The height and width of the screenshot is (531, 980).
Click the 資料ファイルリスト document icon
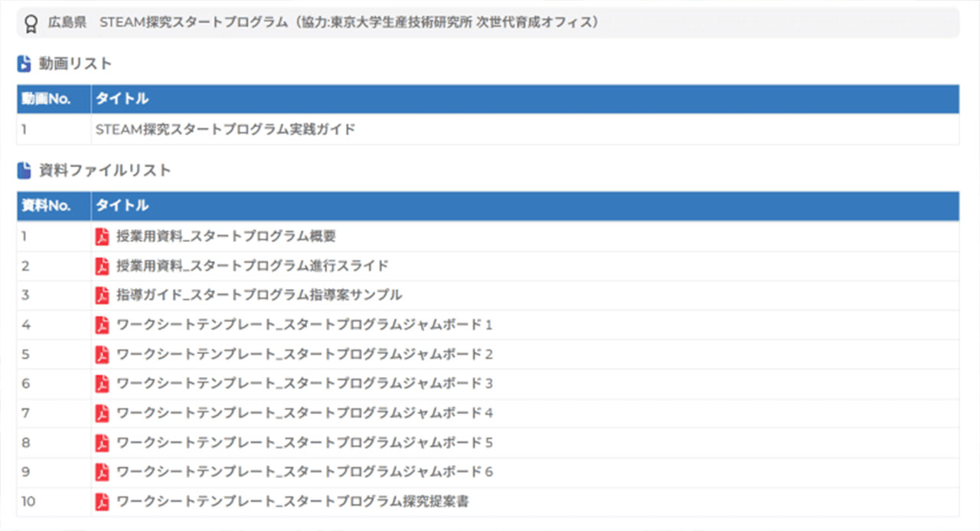(x=24, y=171)
